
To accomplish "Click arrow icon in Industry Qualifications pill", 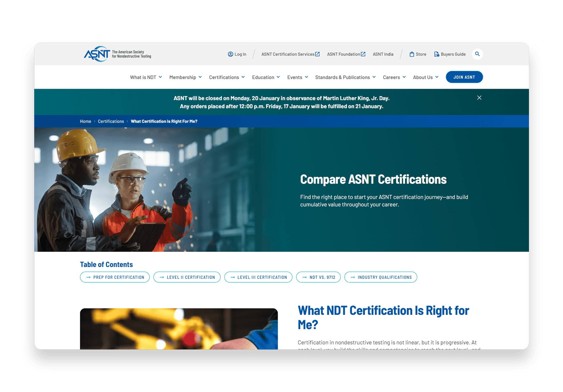I will point(353,277).
